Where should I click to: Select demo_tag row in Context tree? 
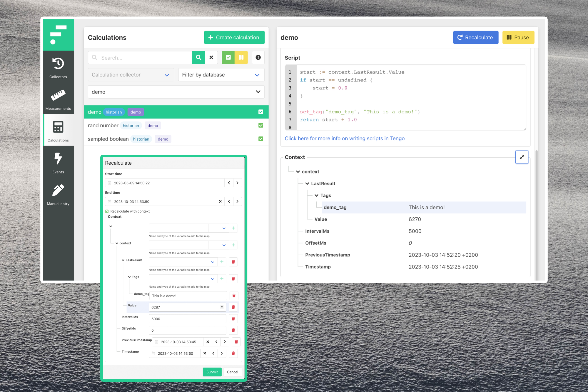click(x=424, y=207)
